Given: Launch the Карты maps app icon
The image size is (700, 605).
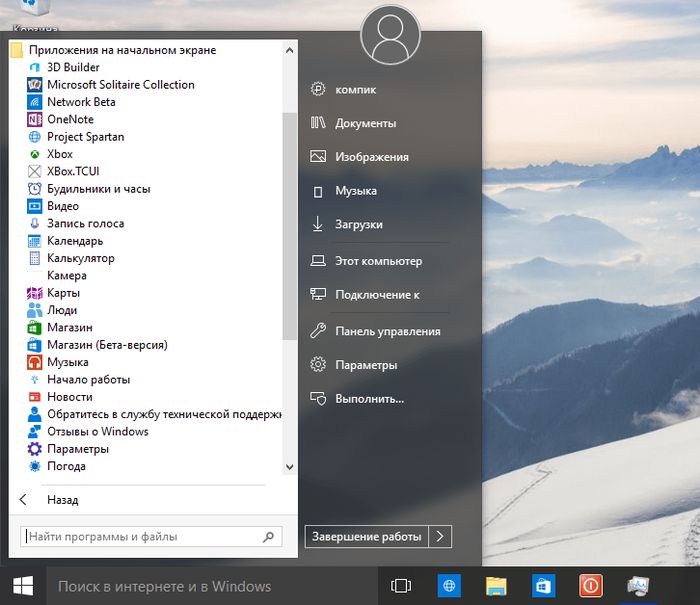Looking at the screenshot, I should click(35, 293).
